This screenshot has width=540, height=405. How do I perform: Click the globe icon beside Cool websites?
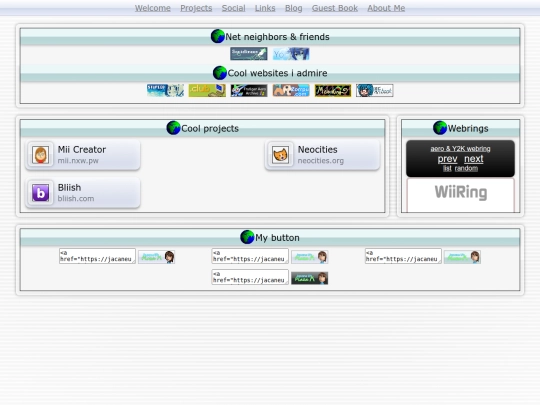[220, 73]
